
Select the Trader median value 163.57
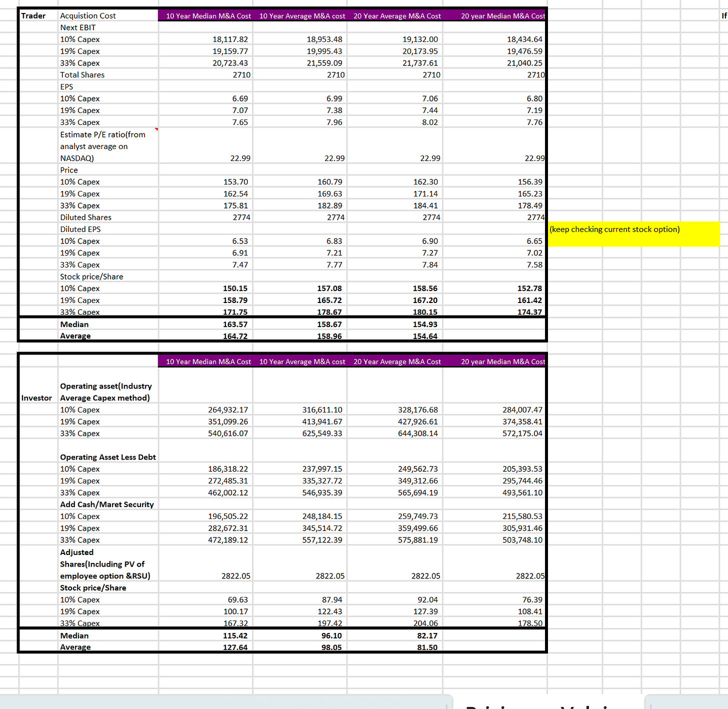click(x=235, y=324)
